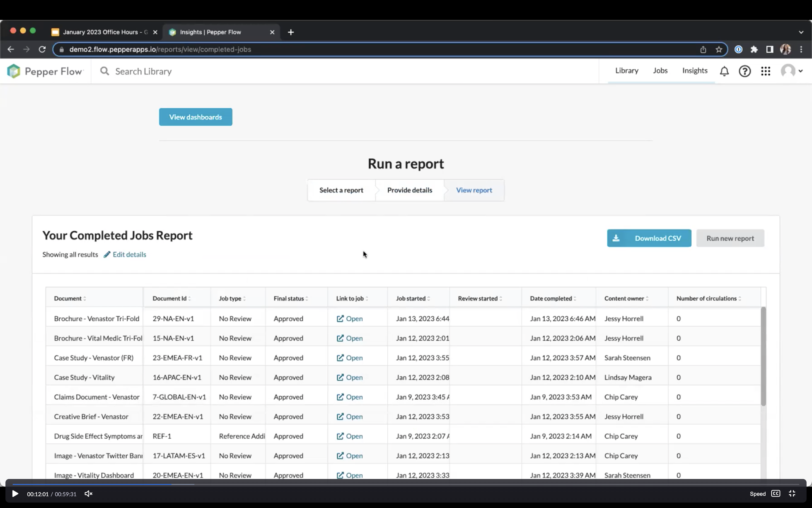Viewport: 812px width, 508px height.
Task: Click the share page icon in address bar
Action: (x=703, y=49)
